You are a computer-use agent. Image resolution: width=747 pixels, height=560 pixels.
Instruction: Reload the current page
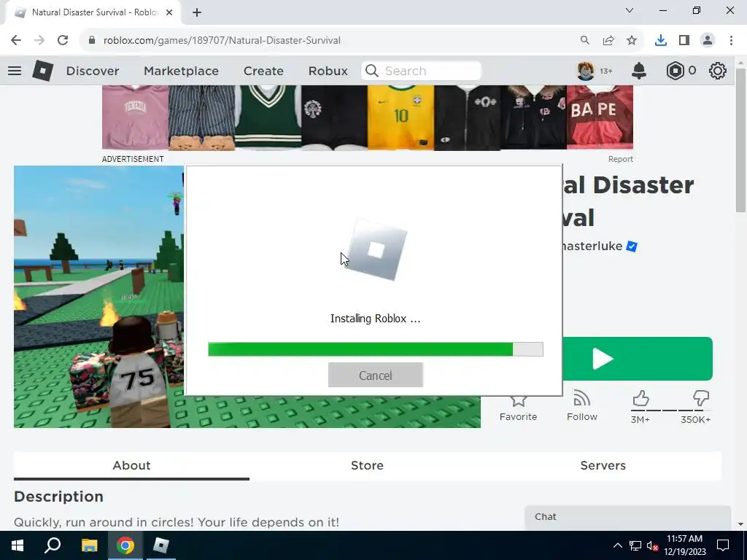click(63, 41)
